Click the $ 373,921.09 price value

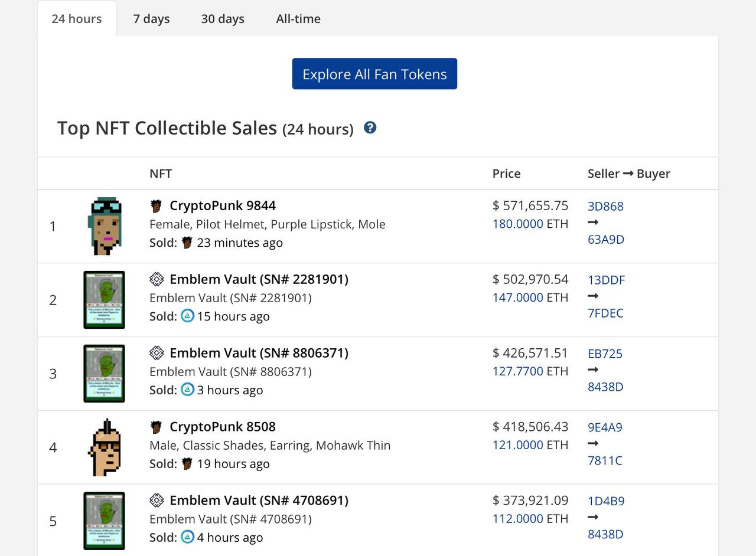coord(530,501)
